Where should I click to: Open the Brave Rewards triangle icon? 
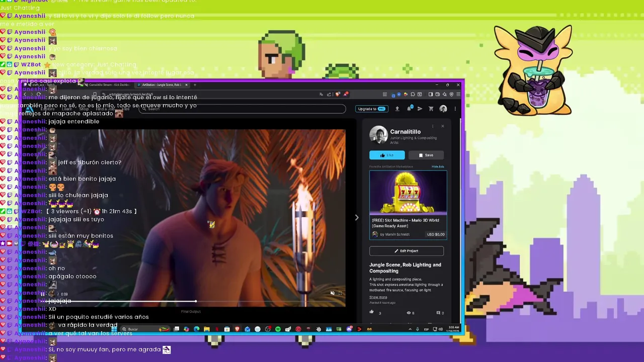coord(346,94)
